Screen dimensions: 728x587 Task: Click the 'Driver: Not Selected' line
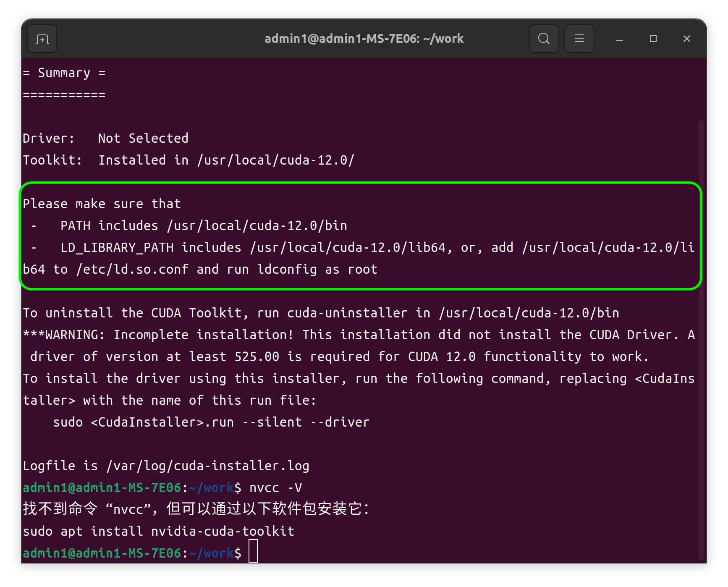tap(105, 138)
